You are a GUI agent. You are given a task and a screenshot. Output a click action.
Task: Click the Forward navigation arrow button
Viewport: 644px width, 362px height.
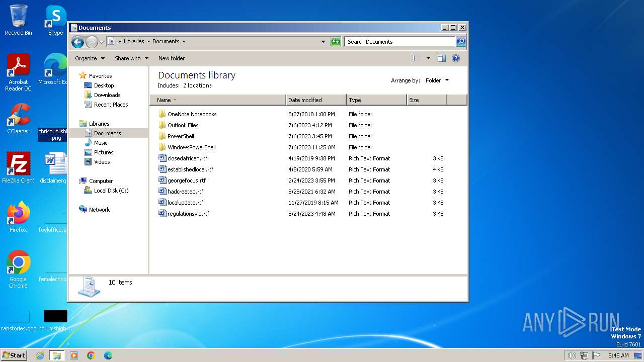click(x=92, y=42)
